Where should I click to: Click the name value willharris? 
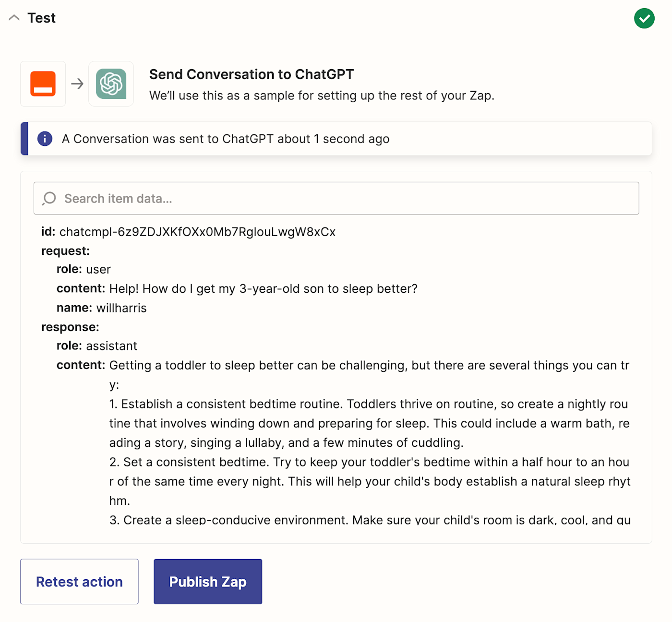[121, 308]
